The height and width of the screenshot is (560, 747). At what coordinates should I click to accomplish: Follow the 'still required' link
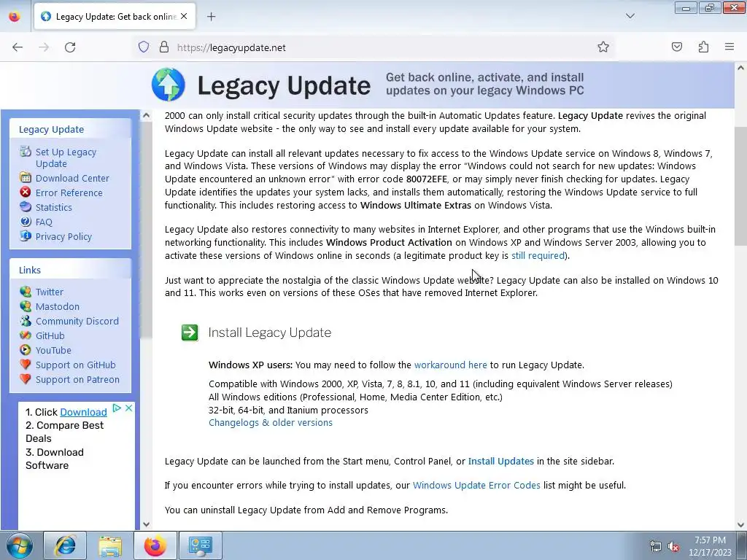tap(538, 255)
